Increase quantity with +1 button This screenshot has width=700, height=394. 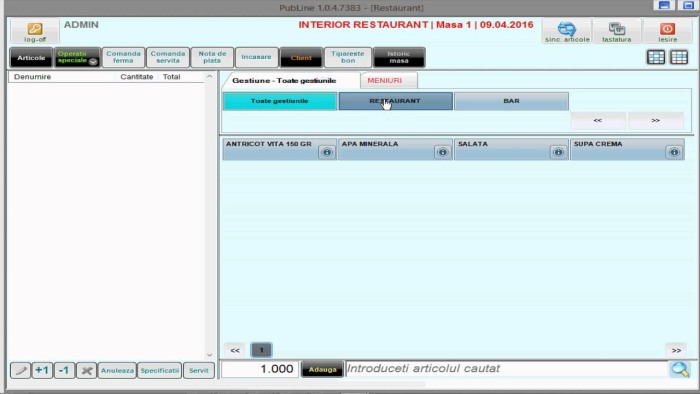click(42, 370)
